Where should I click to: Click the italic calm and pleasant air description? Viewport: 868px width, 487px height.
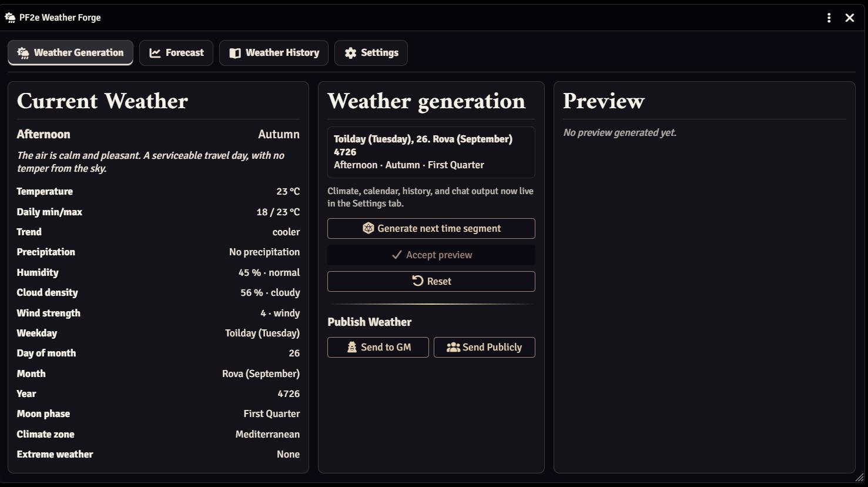(x=150, y=162)
